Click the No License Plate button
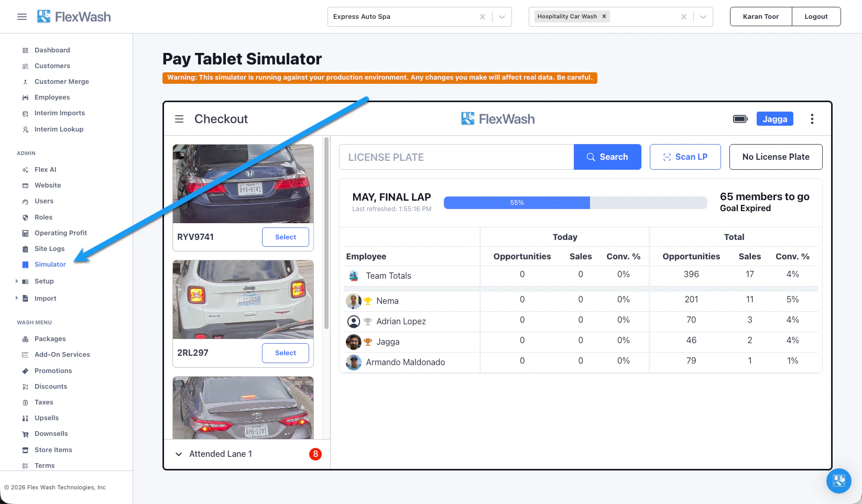 (776, 157)
